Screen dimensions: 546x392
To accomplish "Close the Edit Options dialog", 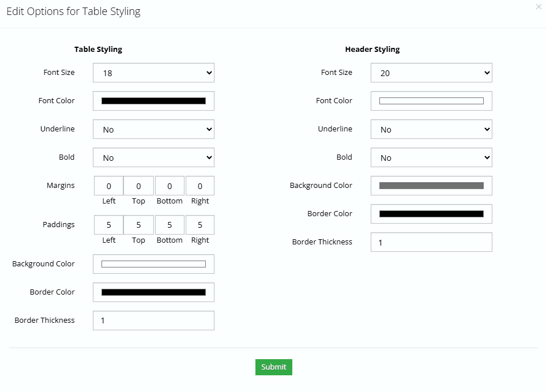I will tap(539, 6).
